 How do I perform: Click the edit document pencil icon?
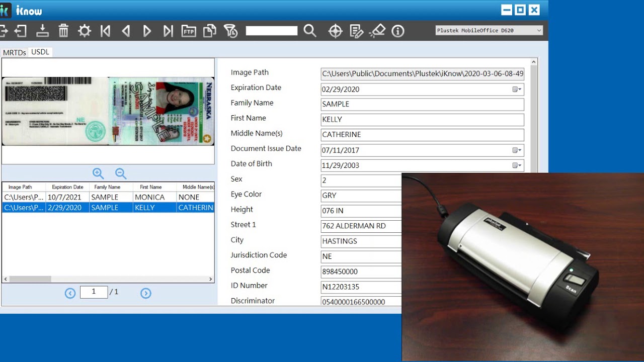[356, 31]
